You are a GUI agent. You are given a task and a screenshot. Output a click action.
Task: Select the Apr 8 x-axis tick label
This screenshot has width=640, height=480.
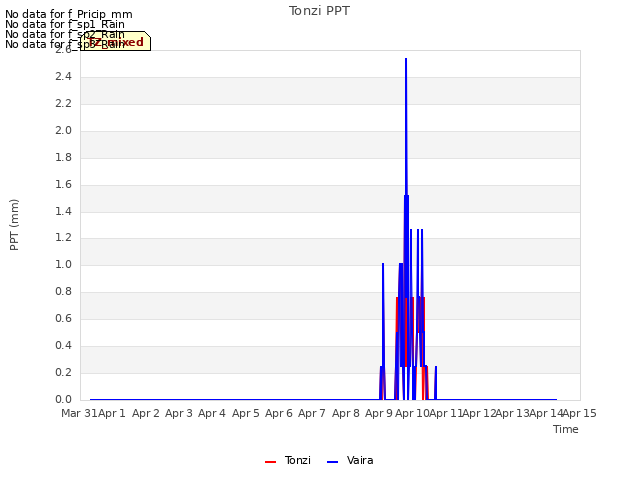346,413
